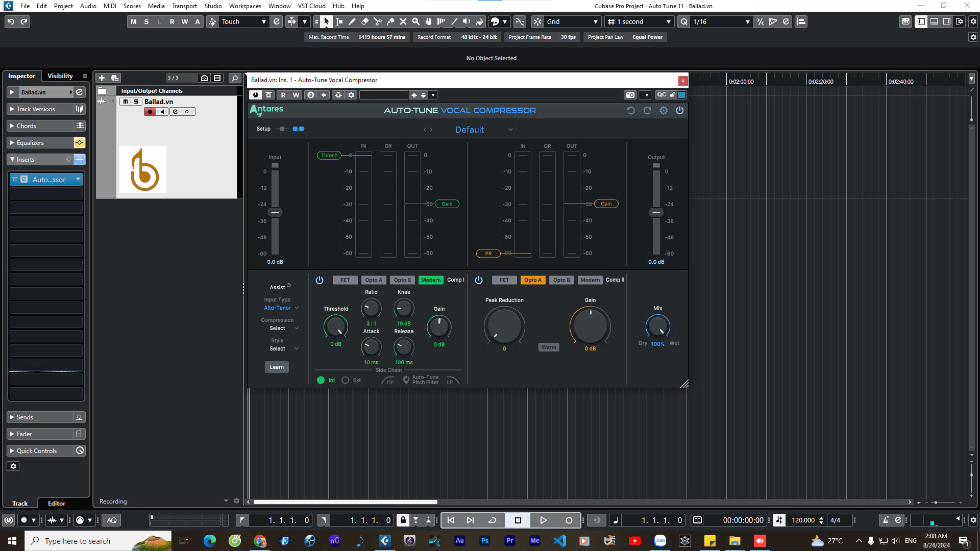Expand the Sends inspector section
The image size is (980, 551).
click(x=40, y=417)
